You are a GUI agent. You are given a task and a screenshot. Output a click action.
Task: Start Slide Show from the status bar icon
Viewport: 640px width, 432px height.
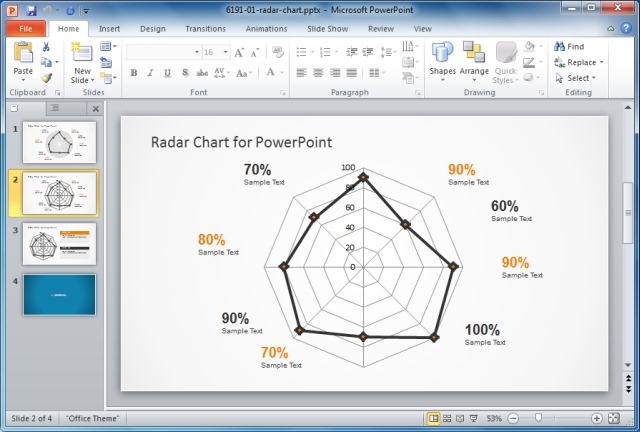(x=473, y=418)
